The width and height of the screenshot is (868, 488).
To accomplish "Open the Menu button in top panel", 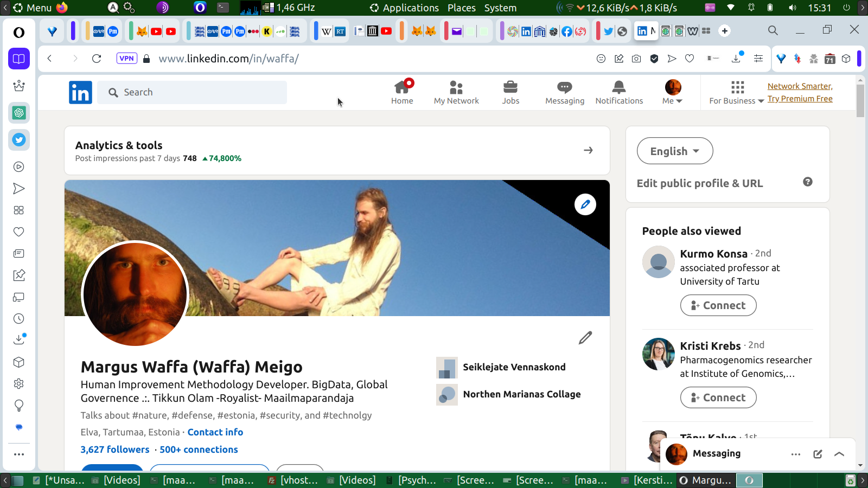I will tap(33, 8).
